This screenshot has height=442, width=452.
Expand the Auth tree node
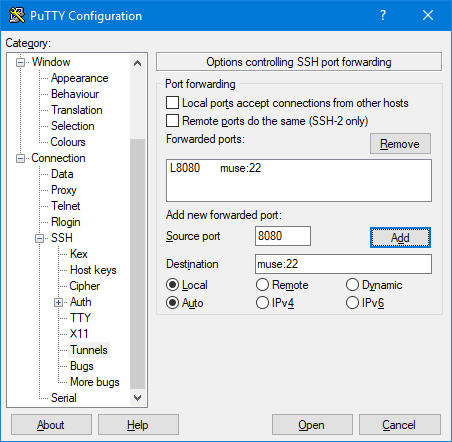[58, 302]
